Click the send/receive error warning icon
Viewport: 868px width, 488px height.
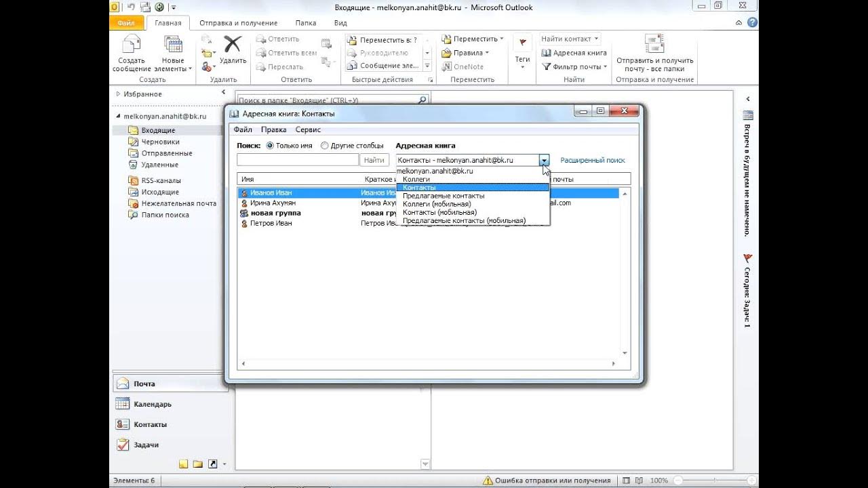tap(488, 481)
